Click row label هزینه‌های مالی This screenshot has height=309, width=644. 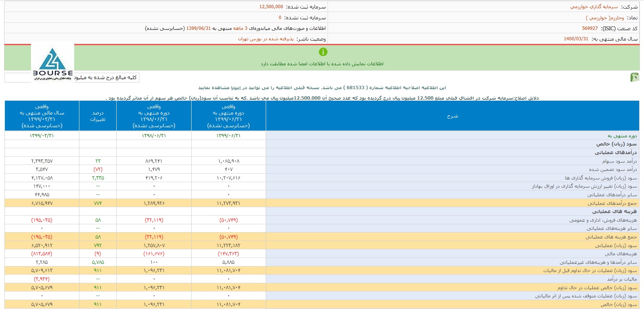pos(621,254)
